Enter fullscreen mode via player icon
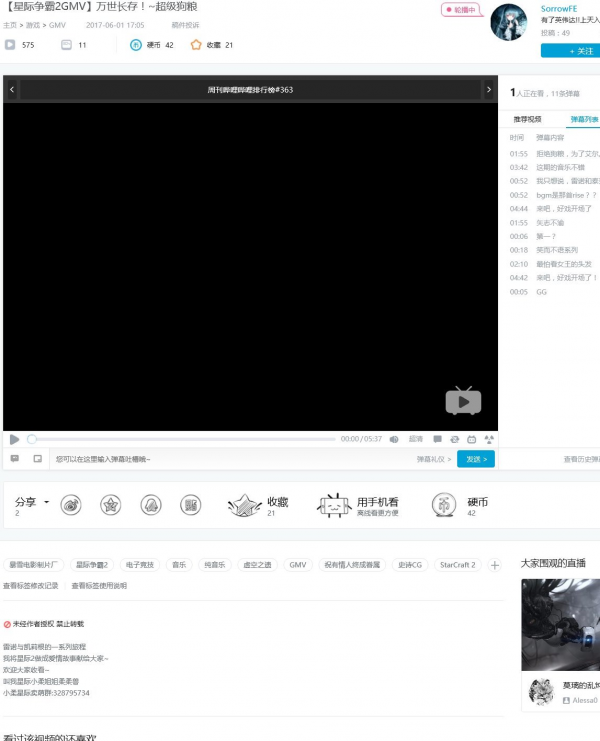The width and height of the screenshot is (600, 741). tap(489, 439)
